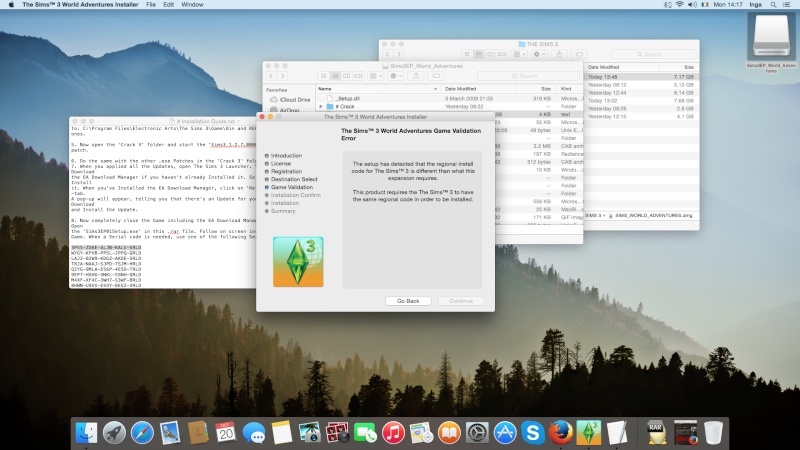Open the Trash in the Dock
800x450 pixels.
click(713, 433)
